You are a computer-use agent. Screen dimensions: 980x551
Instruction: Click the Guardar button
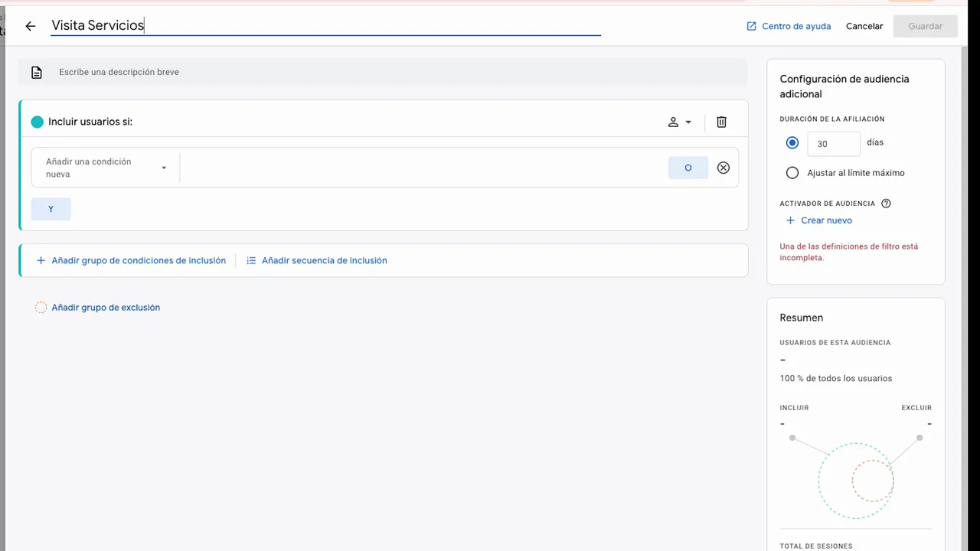point(925,26)
